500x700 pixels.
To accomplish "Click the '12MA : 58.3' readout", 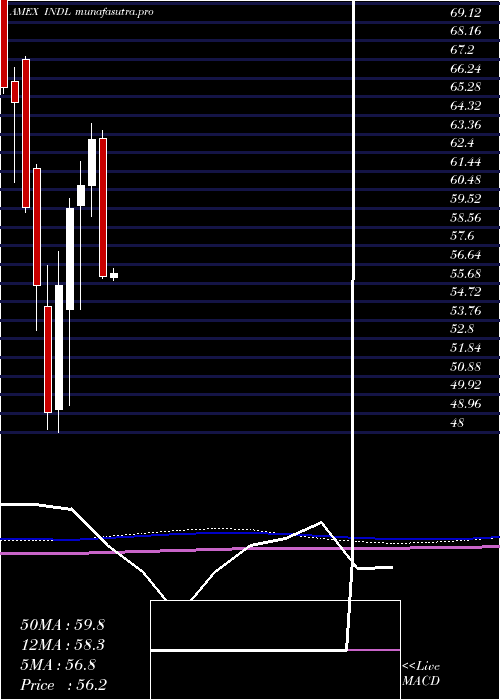I will click(62, 645).
